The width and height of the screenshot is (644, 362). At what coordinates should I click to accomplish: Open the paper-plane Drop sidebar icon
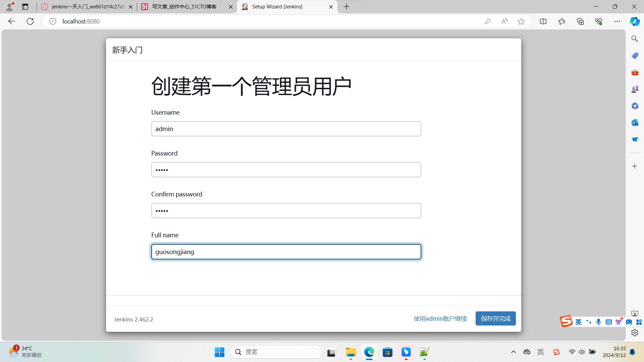pyautogui.click(x=635, y=139)
